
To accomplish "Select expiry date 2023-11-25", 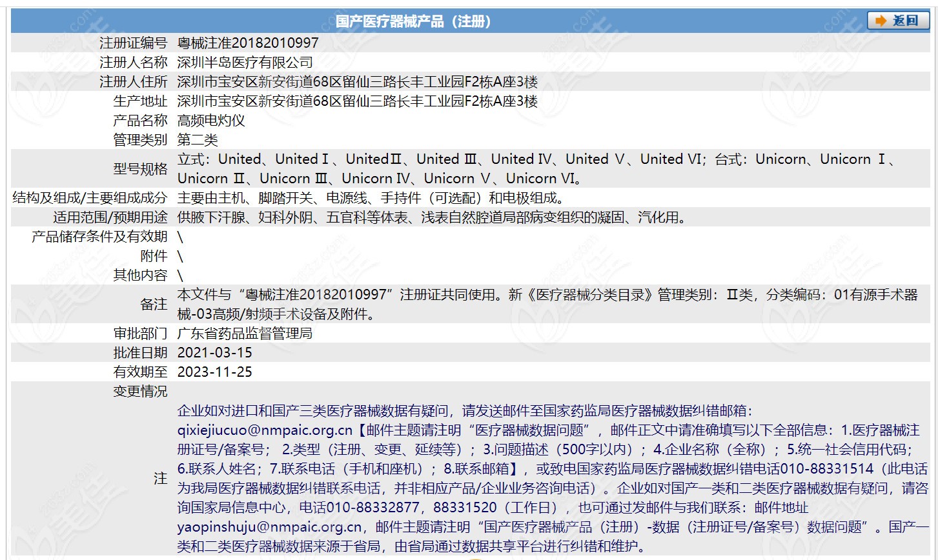I will (215, 372).
